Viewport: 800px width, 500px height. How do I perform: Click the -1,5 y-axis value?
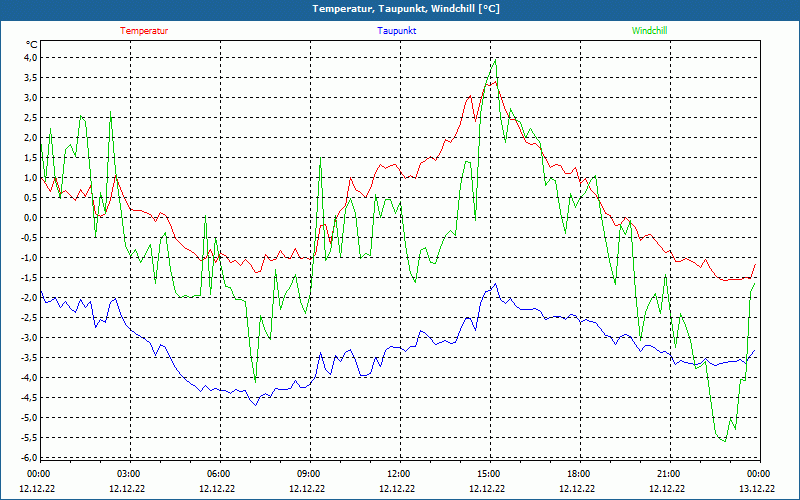(x=29, y=278)
